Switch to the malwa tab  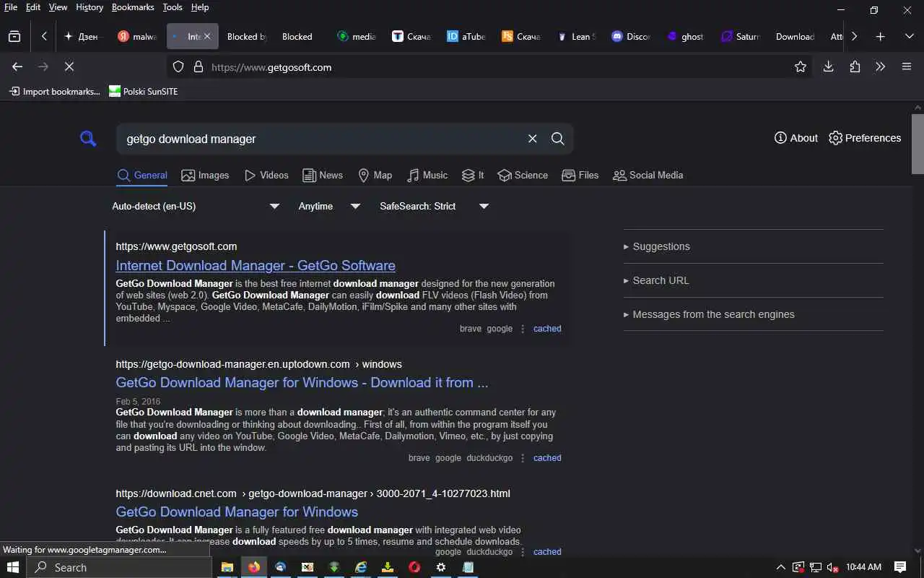tap(137, 37)
